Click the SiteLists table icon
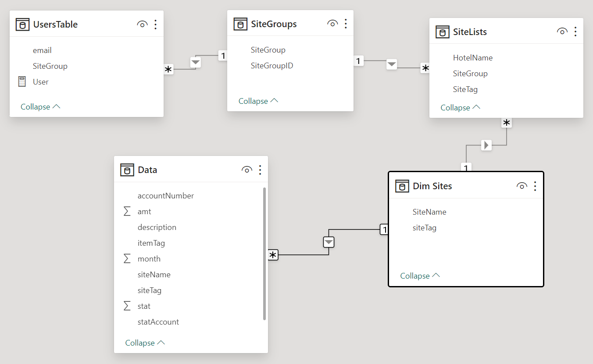The height and width of the screenshot is (364, 593). click(x=443, y=32)
